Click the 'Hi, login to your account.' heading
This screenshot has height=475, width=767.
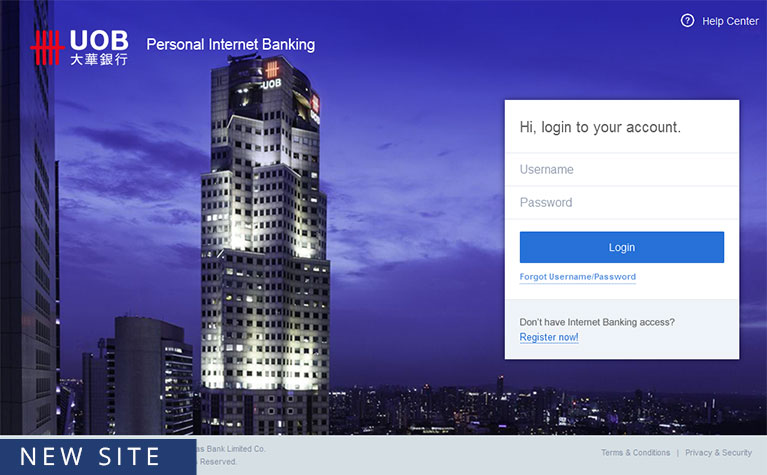600,127
